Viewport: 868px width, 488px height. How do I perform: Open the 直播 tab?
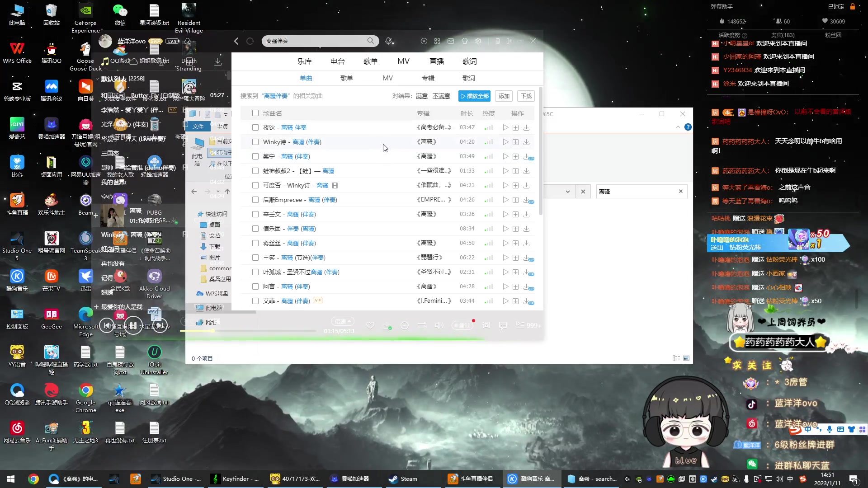(x=437, y=61)
